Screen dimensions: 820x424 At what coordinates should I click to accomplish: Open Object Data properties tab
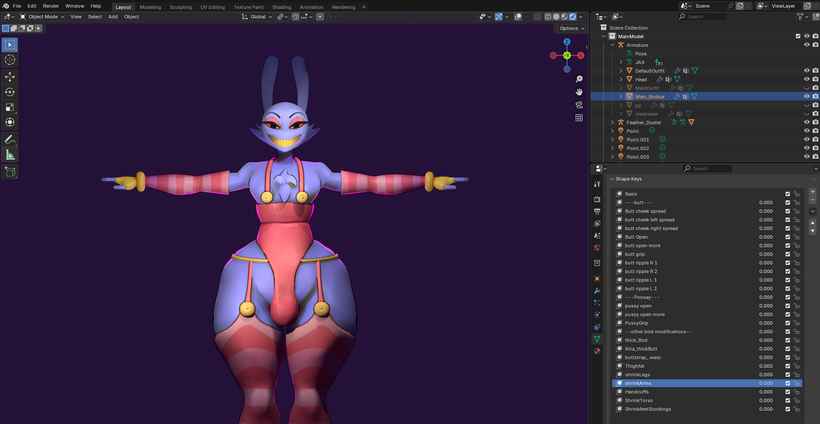point(597,338)
